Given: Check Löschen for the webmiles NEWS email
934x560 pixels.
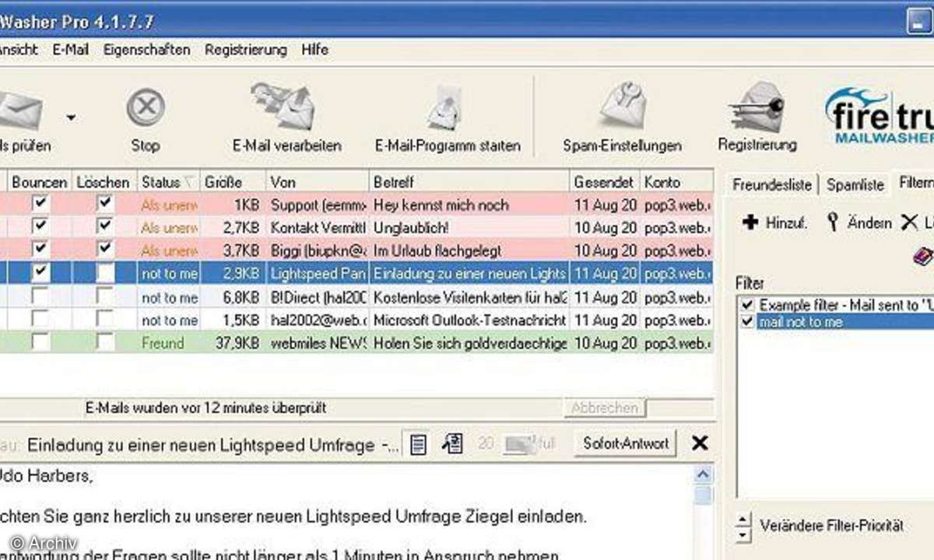Looking at the screenshot, I should click(x=105, y=341).
